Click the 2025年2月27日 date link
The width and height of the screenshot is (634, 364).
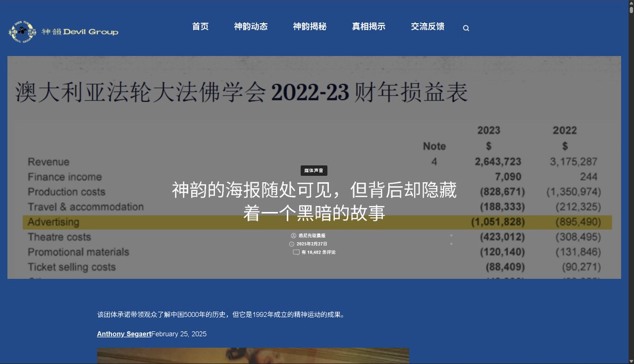pos(312,244)
